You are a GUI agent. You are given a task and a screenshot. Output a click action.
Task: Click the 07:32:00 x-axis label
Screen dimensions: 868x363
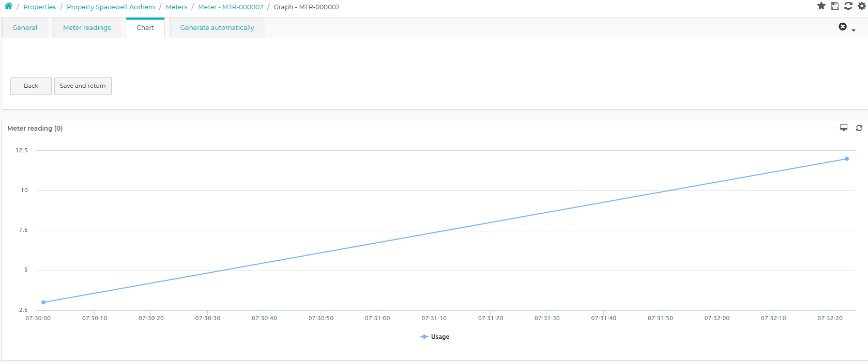tap(717, 318)
